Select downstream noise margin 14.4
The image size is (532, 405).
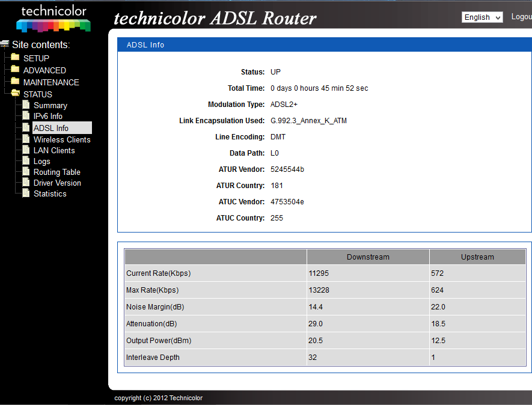pos(316,307)
